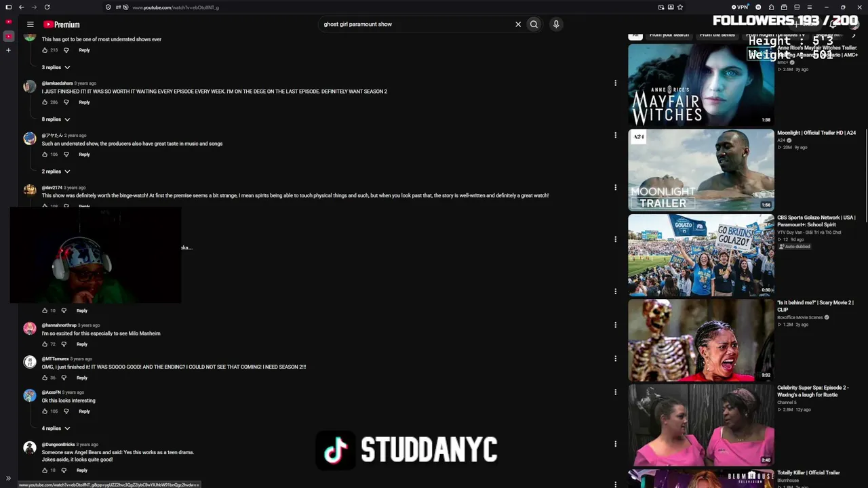Dislike the 'Angel Bears' comment
The image size is (868, 488).
[x=64, y=470]
